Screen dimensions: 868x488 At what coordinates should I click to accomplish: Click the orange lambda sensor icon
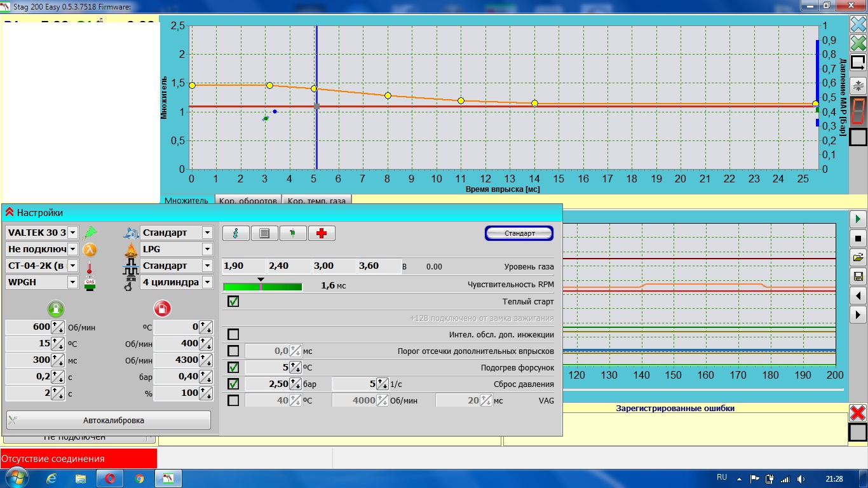pos(90,249)
